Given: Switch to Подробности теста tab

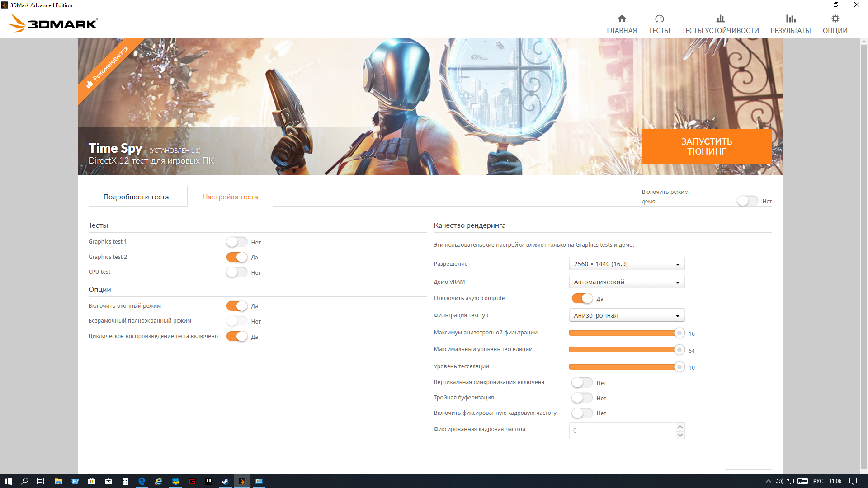Looking at the screenshot, I should click(x=136, y=197).
